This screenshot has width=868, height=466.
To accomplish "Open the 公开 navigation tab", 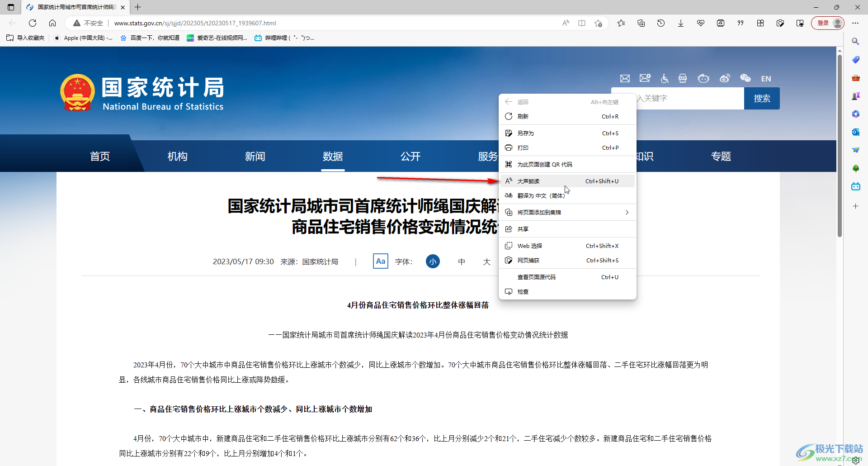I will [x=410, y=157].
